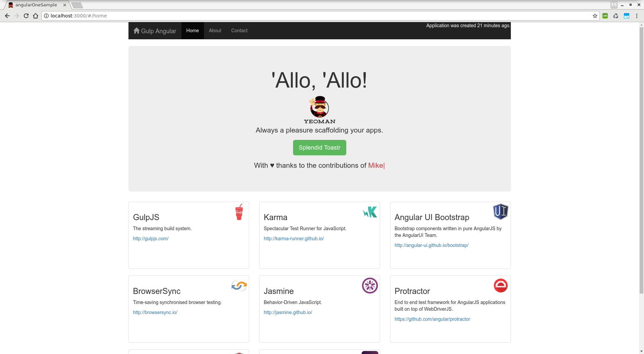The image size is (644, 354).
Task: Click the GulpJS card title
Action: point(146,217)
